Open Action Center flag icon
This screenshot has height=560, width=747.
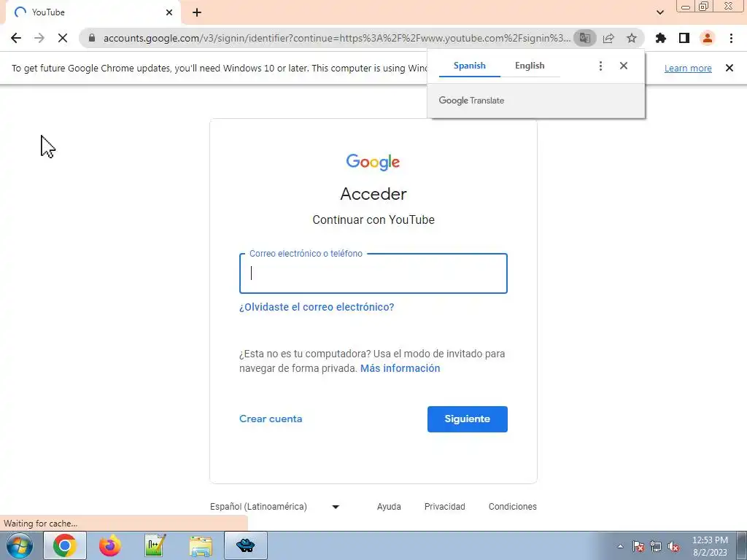click(x=638, y=546)
